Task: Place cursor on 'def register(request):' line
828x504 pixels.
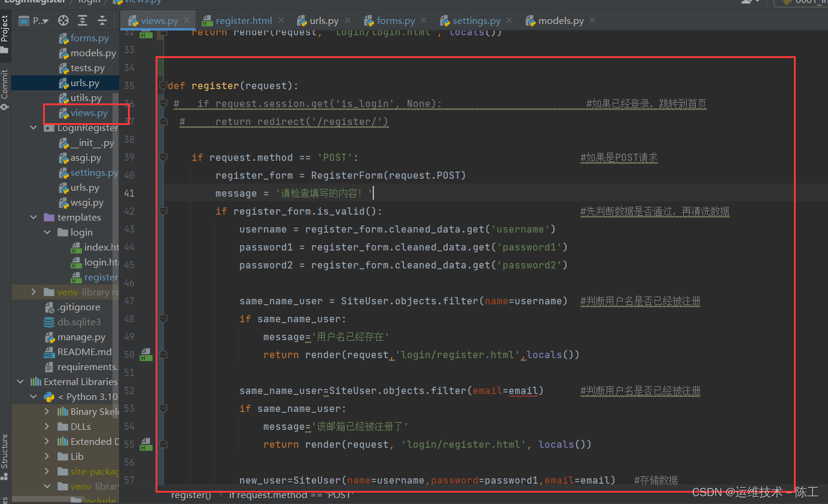Action: pos(233,85)
